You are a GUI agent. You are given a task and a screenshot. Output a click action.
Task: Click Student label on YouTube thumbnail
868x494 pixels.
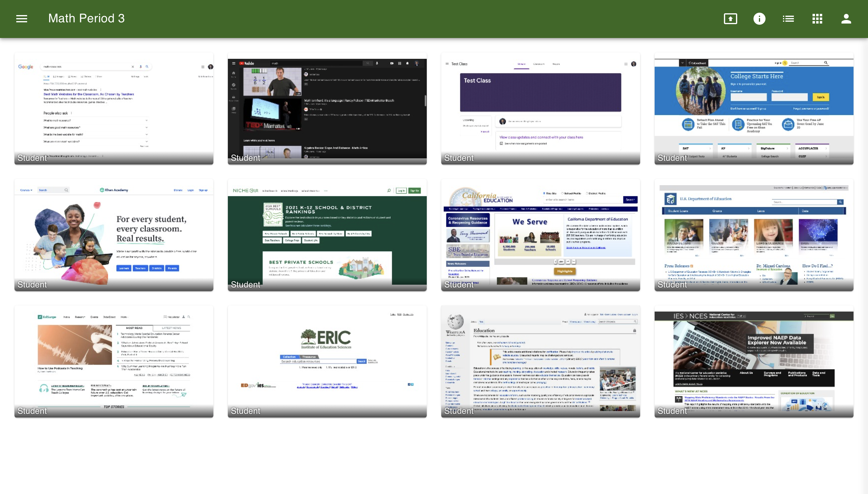point(245,158)
